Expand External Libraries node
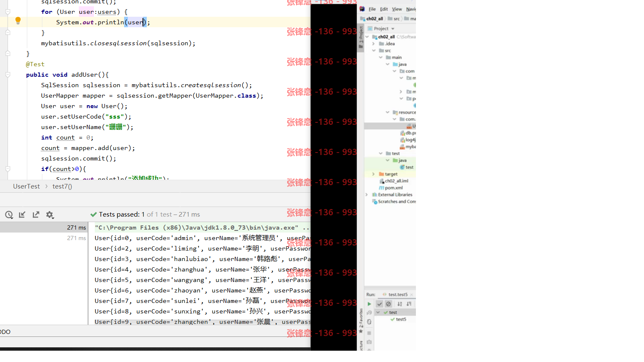Image resolution: width=644 pixels, height=362 pixels. (x=367, y=194)
